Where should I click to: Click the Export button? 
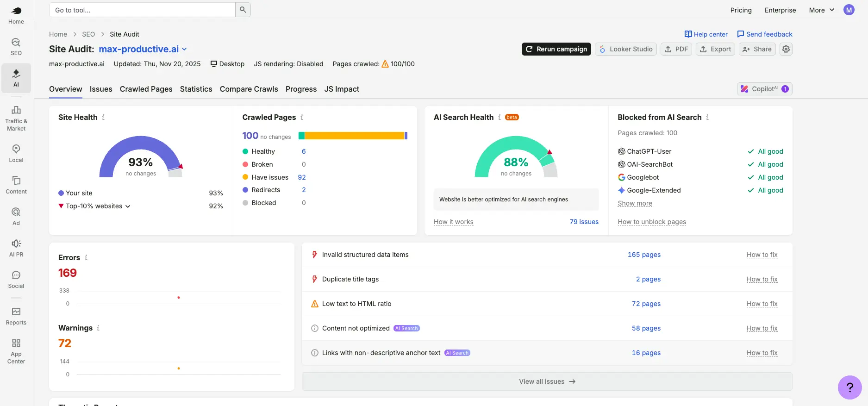point(715,49)
